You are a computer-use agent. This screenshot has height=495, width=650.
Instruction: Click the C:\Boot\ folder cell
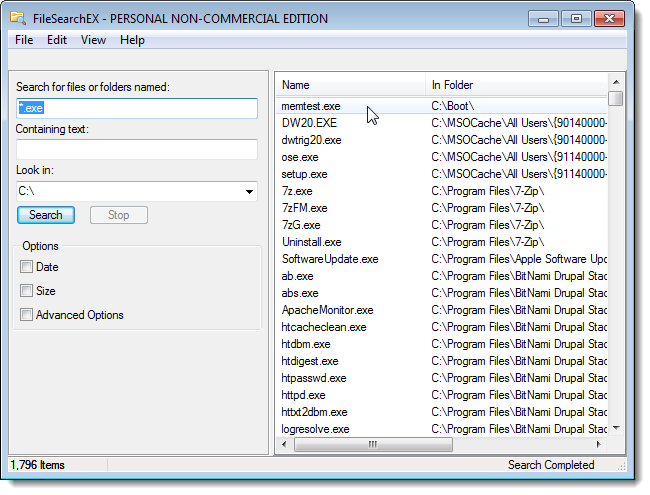click(x=453, y=106)
